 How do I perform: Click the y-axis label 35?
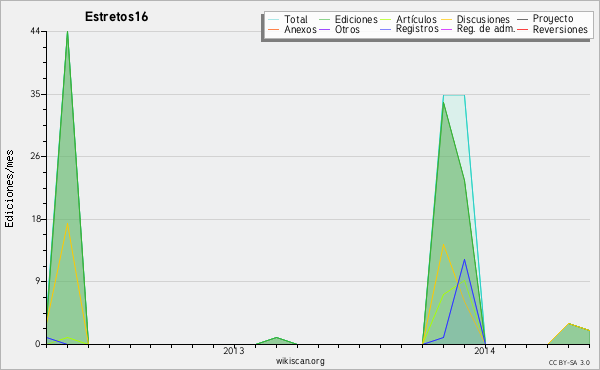pos(35,94)
